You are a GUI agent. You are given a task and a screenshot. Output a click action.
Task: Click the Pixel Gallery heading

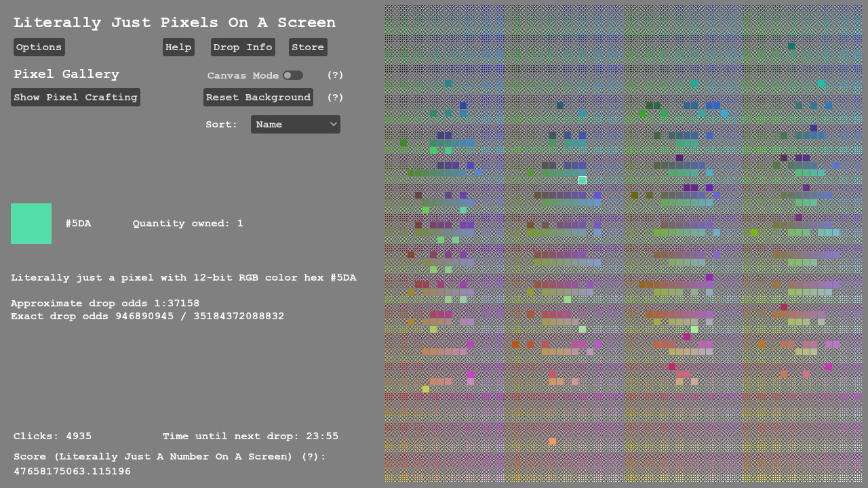pyautogui.click(x=66, y=75)
